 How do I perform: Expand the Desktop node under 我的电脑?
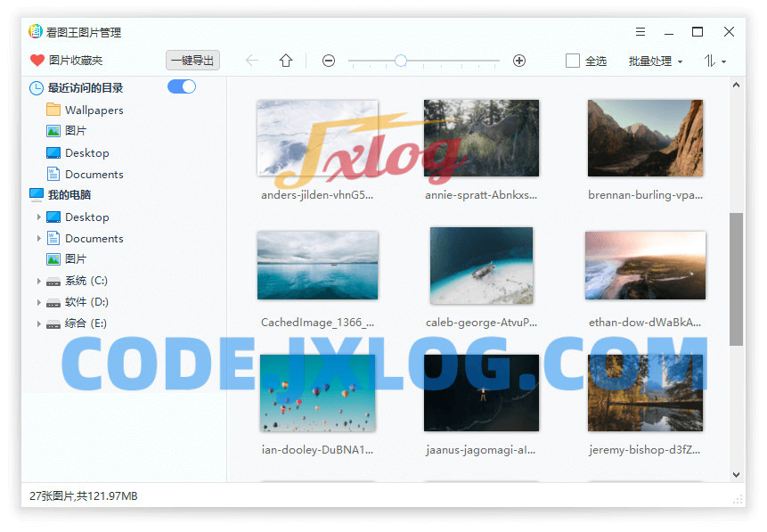(38, 217)
